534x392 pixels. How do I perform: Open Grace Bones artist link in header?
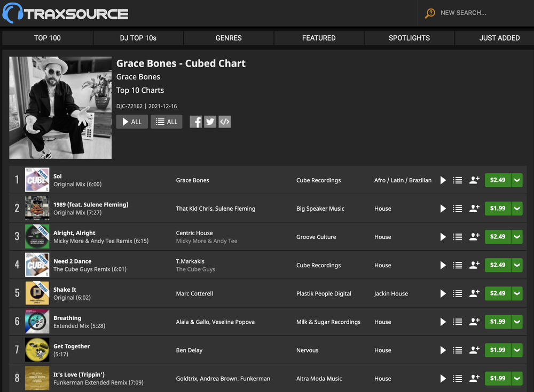coord(138,77)
